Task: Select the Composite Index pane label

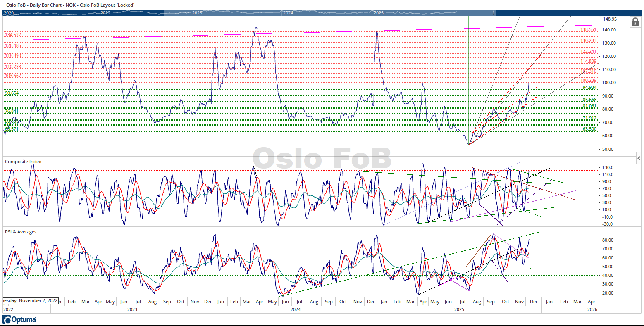Action: [23, 162]
